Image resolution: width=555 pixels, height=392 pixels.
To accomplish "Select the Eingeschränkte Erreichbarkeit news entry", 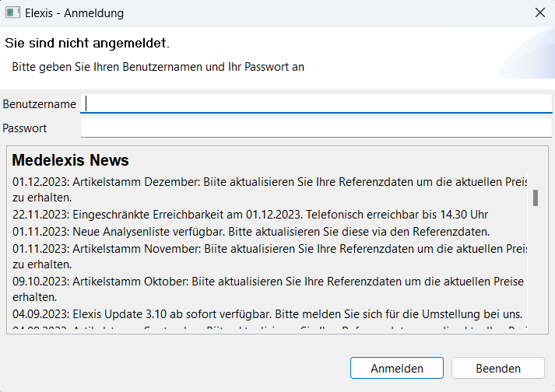I will 249,215.
